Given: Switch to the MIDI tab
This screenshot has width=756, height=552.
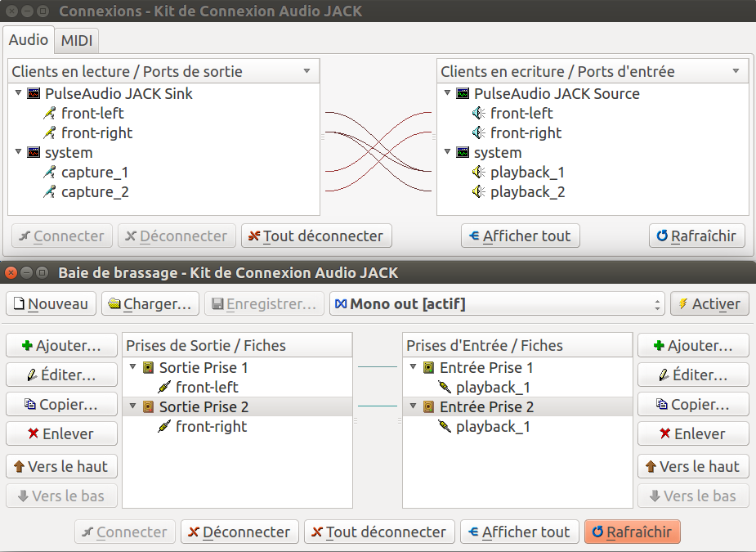Looking at the screenshot, I should (77, 40).
